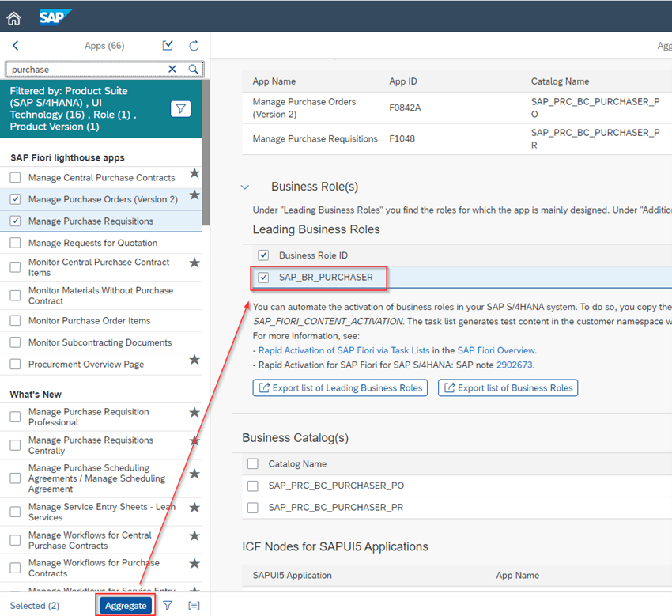Check Procurement Overview Page
Viewport: 672px width, 616px height.
click(15, 365)
